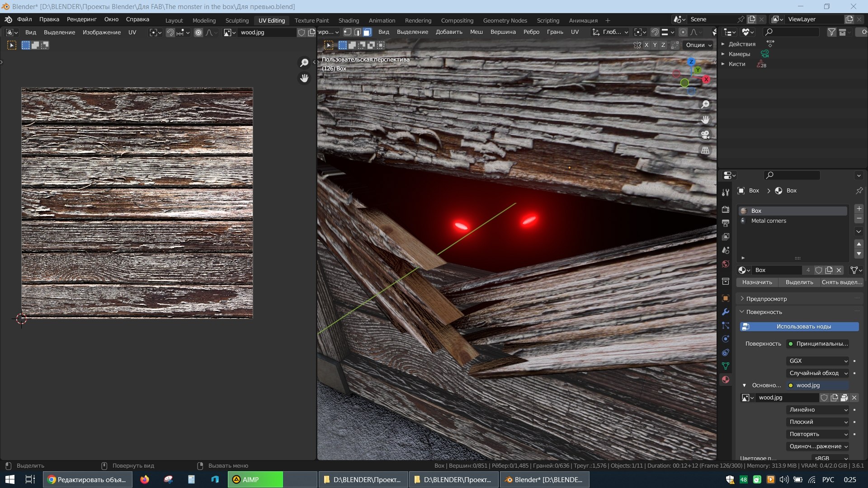Unlink wood.jpg image in material panel

pyautogui.click(x=854, y=398)
